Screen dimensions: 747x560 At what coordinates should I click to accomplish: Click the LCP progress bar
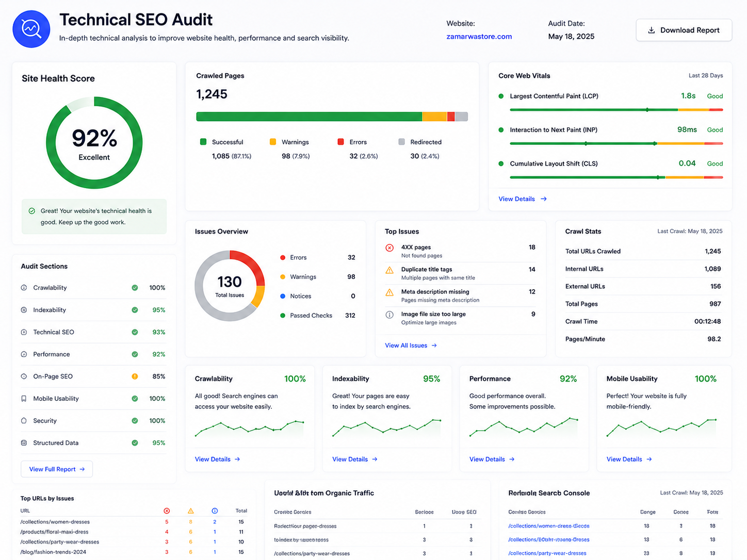616,110
